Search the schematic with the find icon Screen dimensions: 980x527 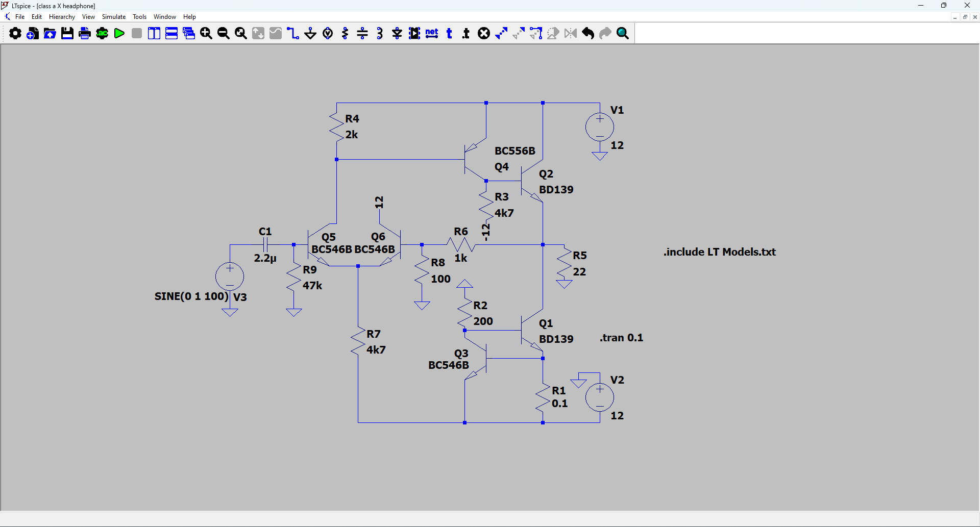point(623,34)
